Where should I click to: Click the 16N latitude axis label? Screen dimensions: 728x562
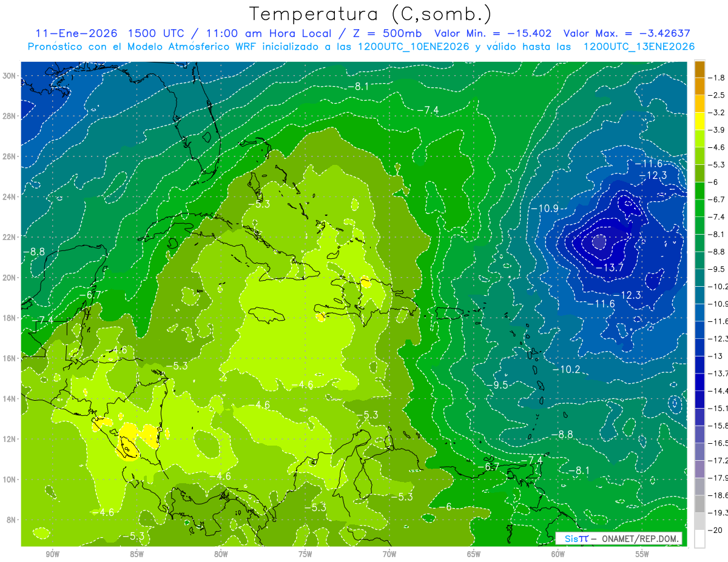click(10, 358)
